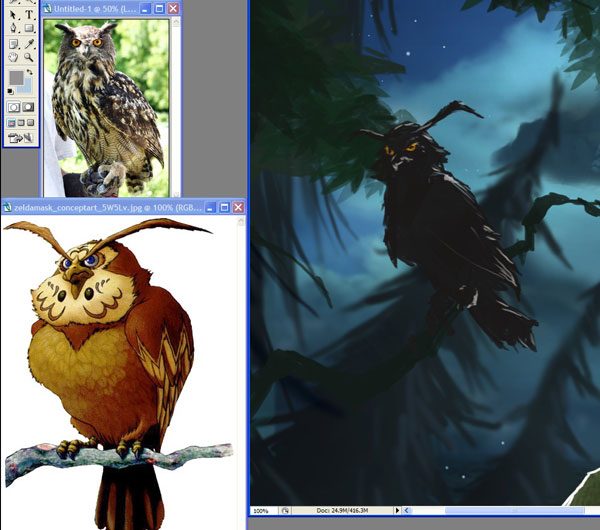This screenshot has width=600, height=530.
Task: Click the main canvas horizontal scrollbar thumb
Action: [515, 510]
